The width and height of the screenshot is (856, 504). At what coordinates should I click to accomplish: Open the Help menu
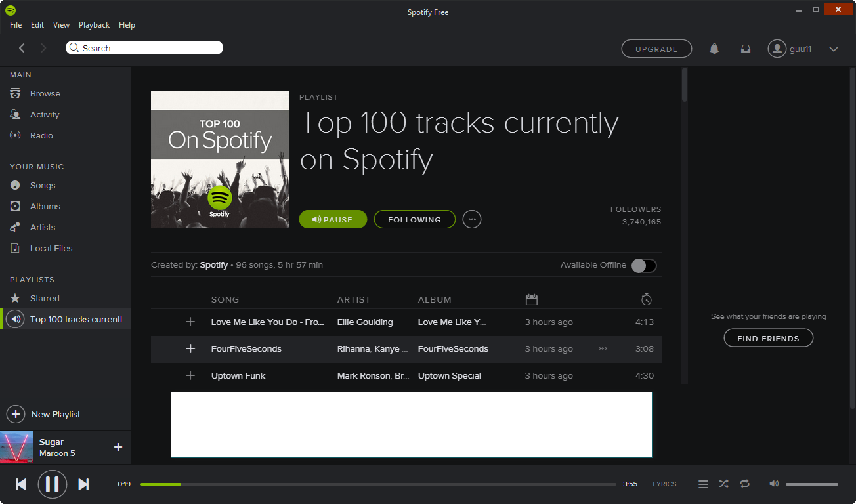tap(127, 25)
